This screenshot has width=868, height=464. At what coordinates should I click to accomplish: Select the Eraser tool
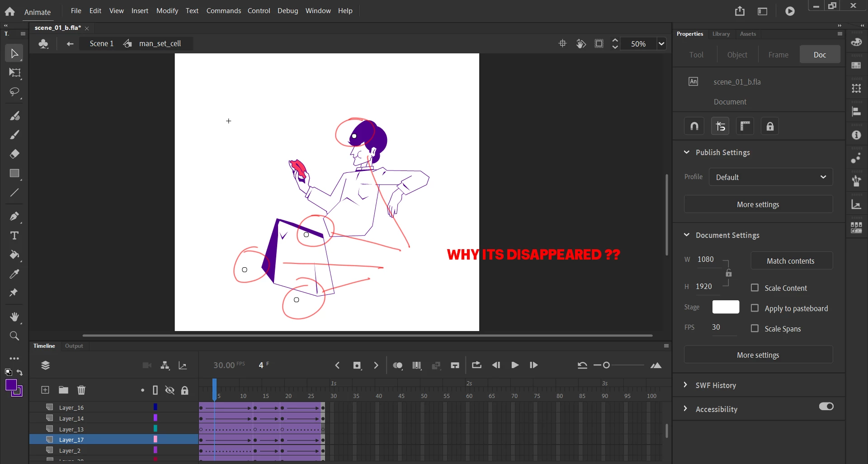[14, 154]
